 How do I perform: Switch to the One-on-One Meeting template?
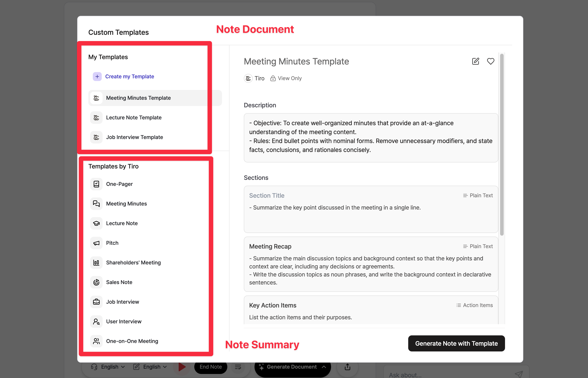click(132, 341)
